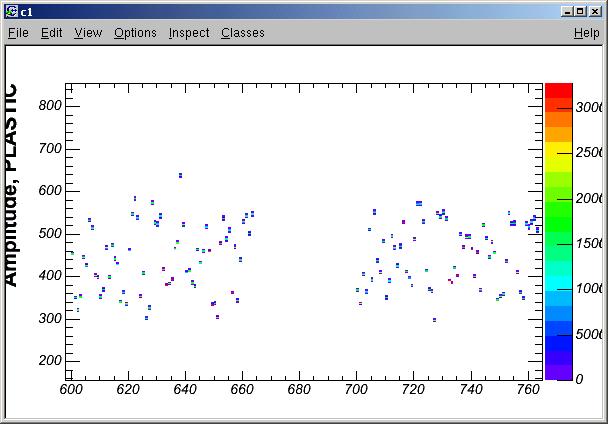Click the x-axis label 700
608x424 pixels.
[356, 389]
